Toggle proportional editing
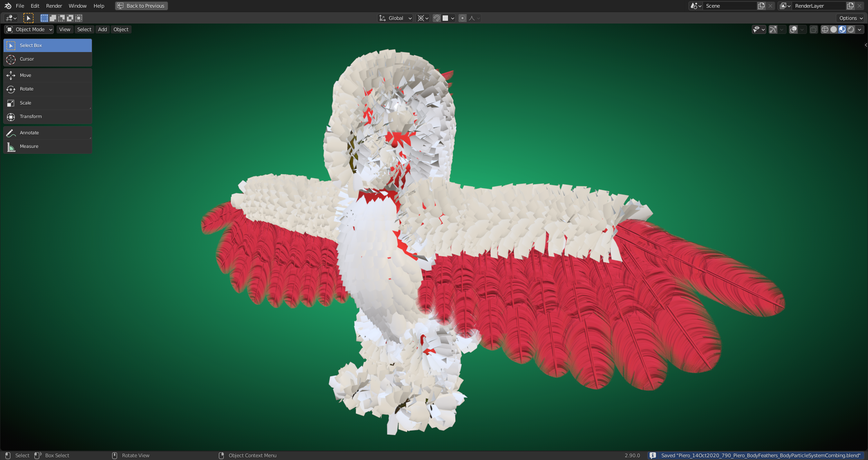The height and width of the screenshot is (460, 868). point(462,18)
